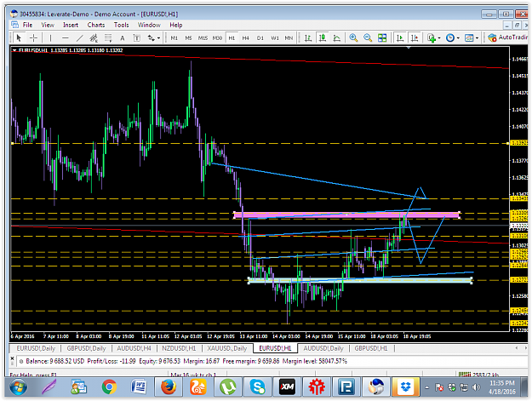Click the chart shift triangle marker
Viewport: 532px width, 401px height.
409,48
